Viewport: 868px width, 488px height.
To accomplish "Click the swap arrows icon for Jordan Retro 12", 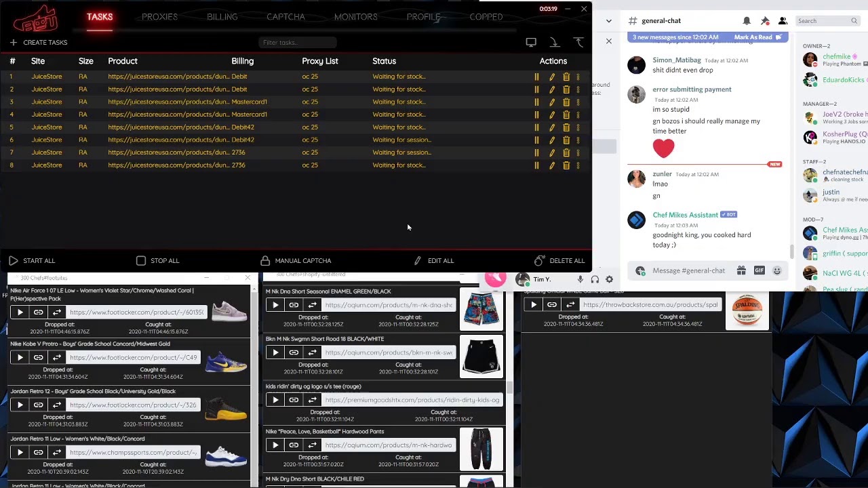I will [57, 405].
